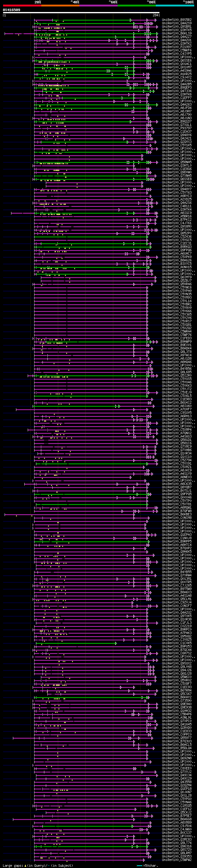Select the AV416509 query title
Screen dimensions: 197x868
tap(11, 10)
